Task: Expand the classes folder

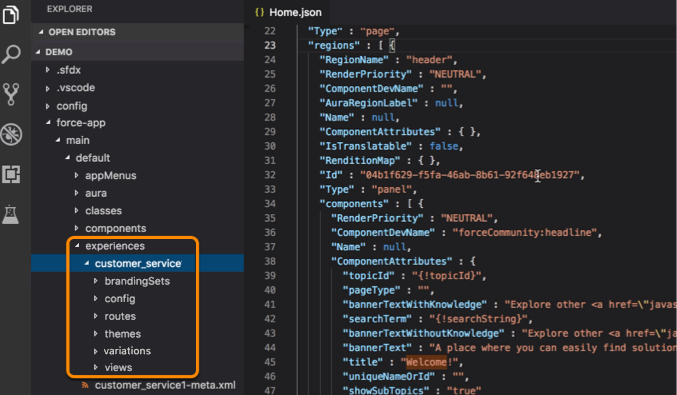Action: click(76, 211)
